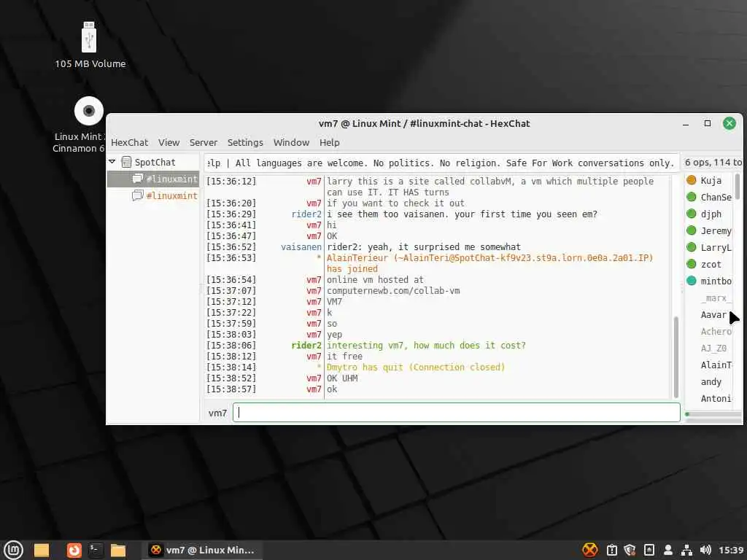
Task: Click djph's green status icon
Action: point(692,214)
